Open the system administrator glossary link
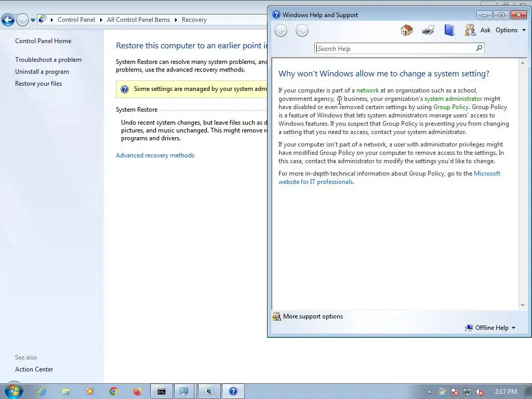Image resolution: width=532 pixels, height=399 pixels. click(453, 99)
